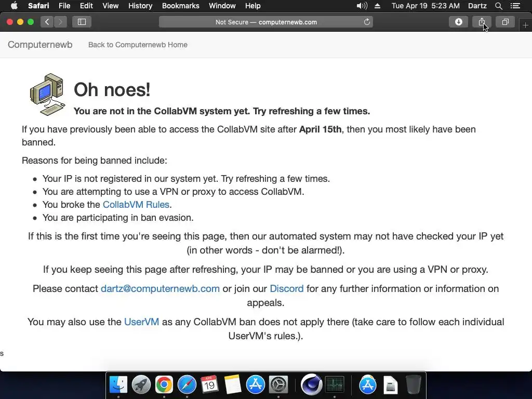Open the Trash in the Dock
This screenshot has width=532, height=399.
pos(413,385)
